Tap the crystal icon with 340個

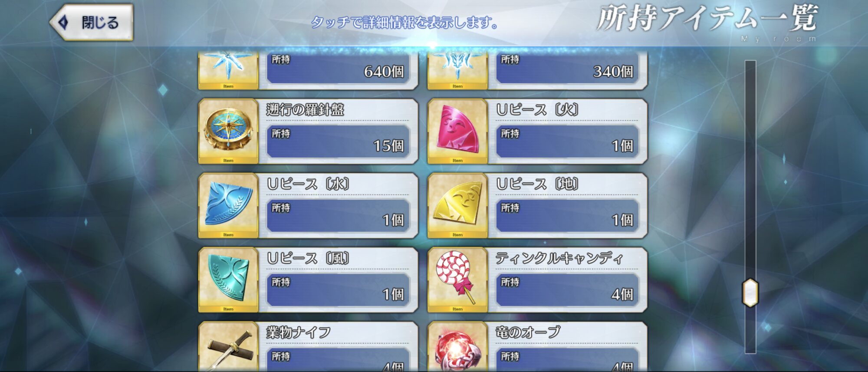coord(457,70)
